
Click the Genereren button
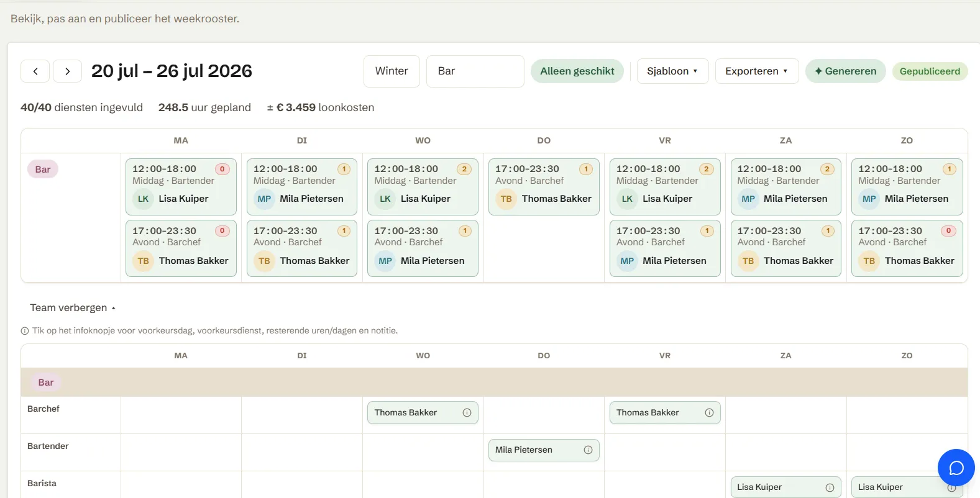[x=845, y=71]
